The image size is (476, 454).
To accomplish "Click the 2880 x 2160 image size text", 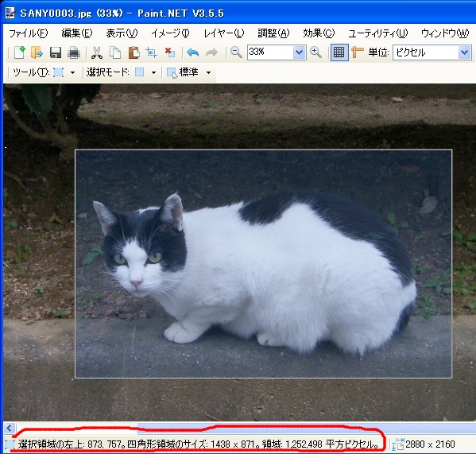I will click(x=430, y=444).
